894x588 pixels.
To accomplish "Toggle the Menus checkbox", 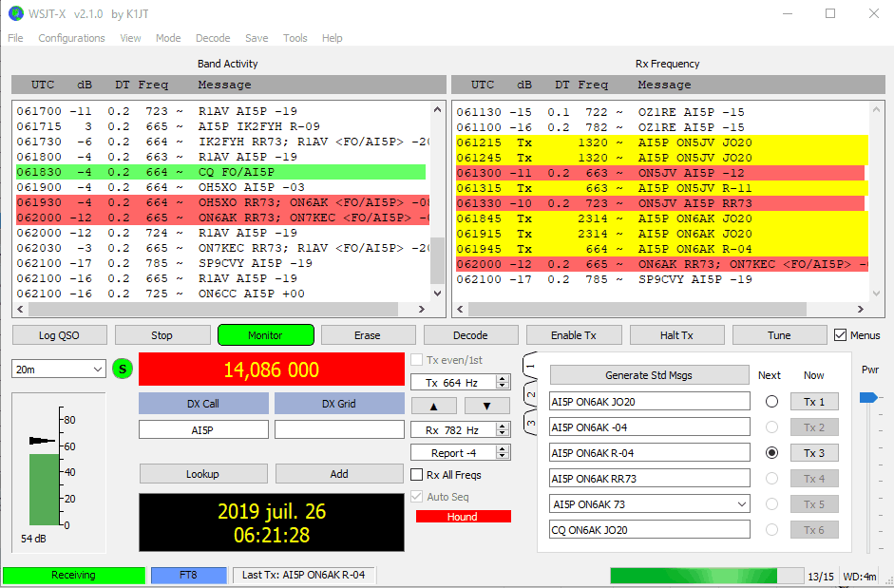I will tap(840, 335).
